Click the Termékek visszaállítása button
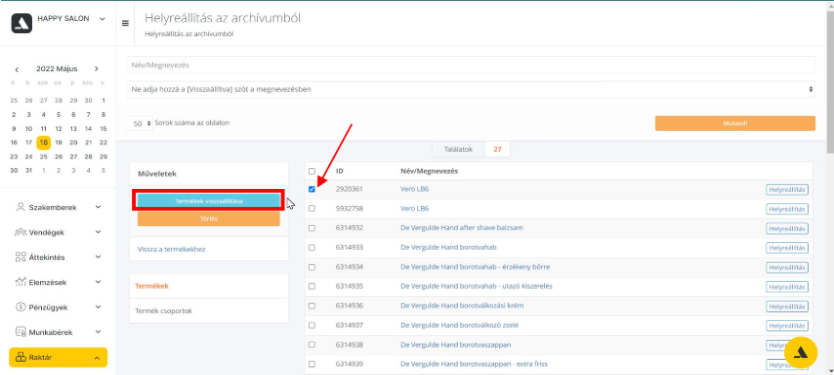This screenshot has height=375, width=834. (208, 201)
